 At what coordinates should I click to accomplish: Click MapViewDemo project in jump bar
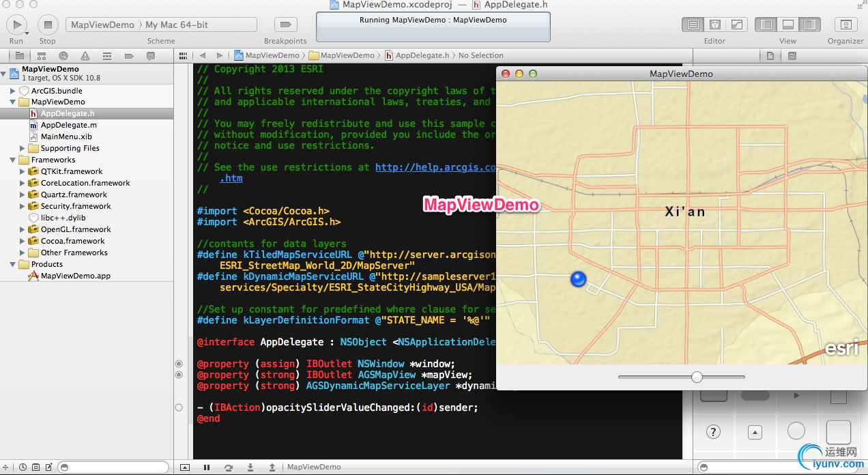267,55
